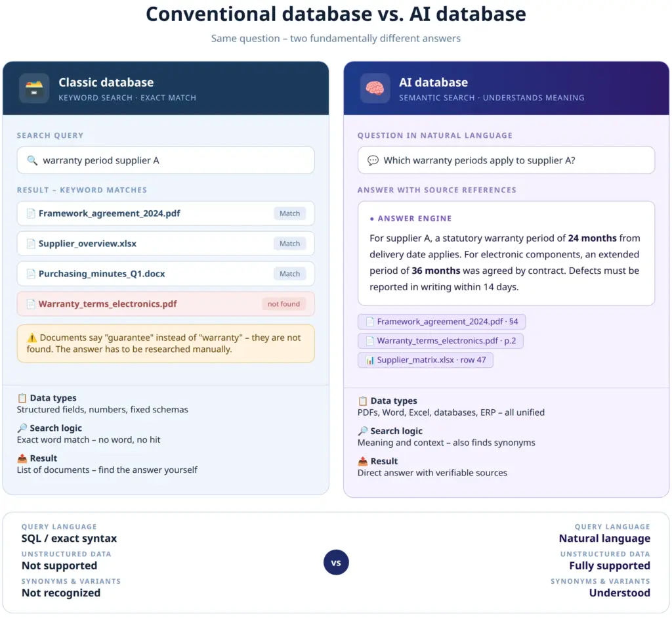Click the magnifier icon by AI Search logic
Screen dimensions: 672x618
[x=363, y=431]
